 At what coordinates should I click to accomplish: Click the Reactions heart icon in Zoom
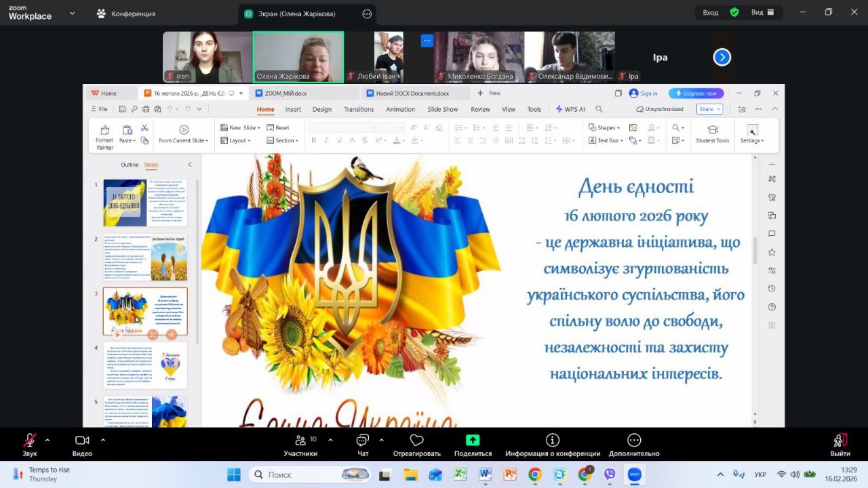(416, 441)
